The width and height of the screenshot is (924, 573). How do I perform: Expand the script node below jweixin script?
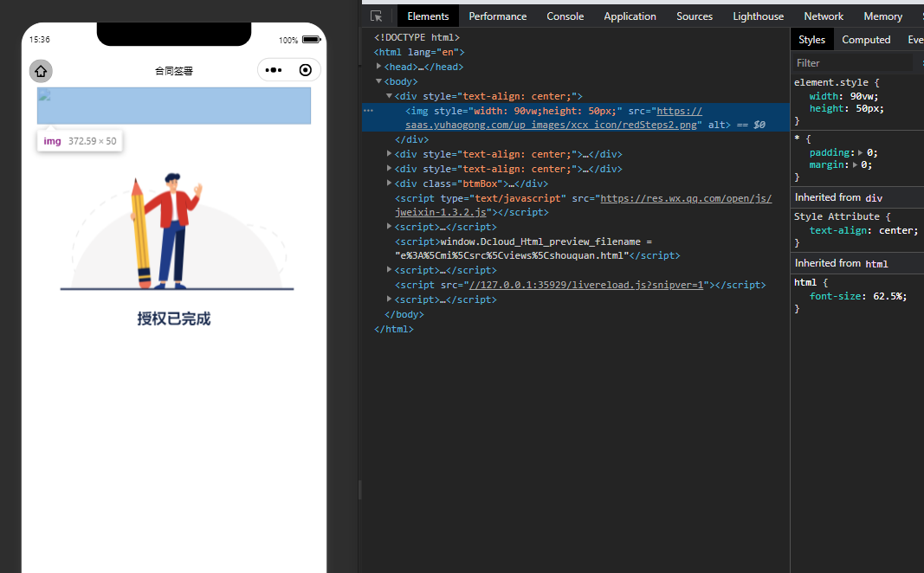[390, 226]
